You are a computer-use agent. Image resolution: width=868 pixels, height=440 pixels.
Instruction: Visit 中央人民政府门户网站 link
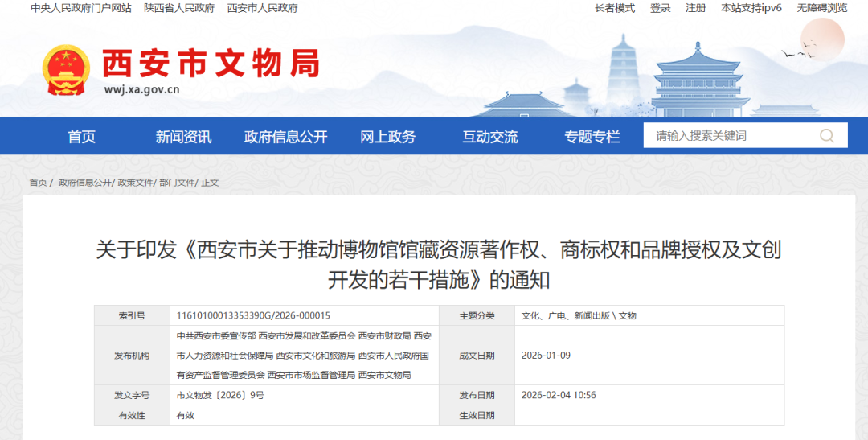[x=80, y=8]
